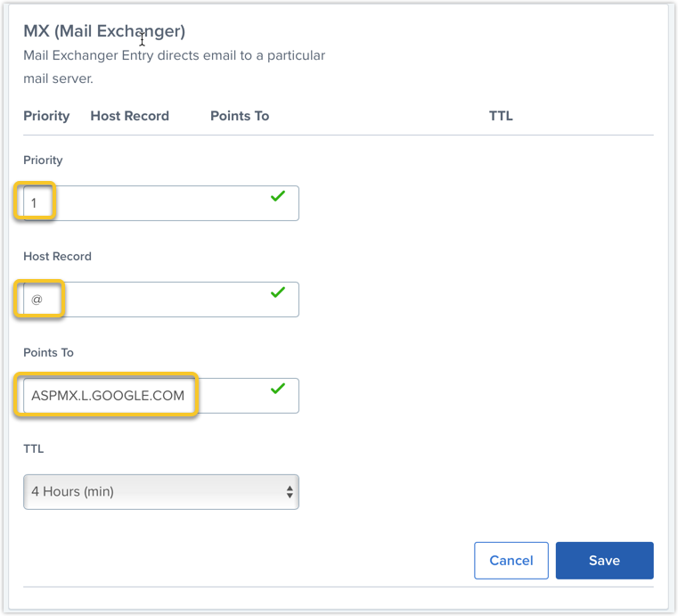678x616 pixels.
Task: Click the Priority input field with 1
Action: click(x=160, y=203)
